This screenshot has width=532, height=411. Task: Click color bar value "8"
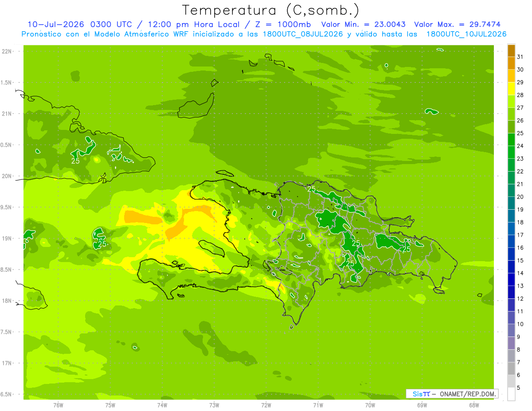(x=518, y=350)
